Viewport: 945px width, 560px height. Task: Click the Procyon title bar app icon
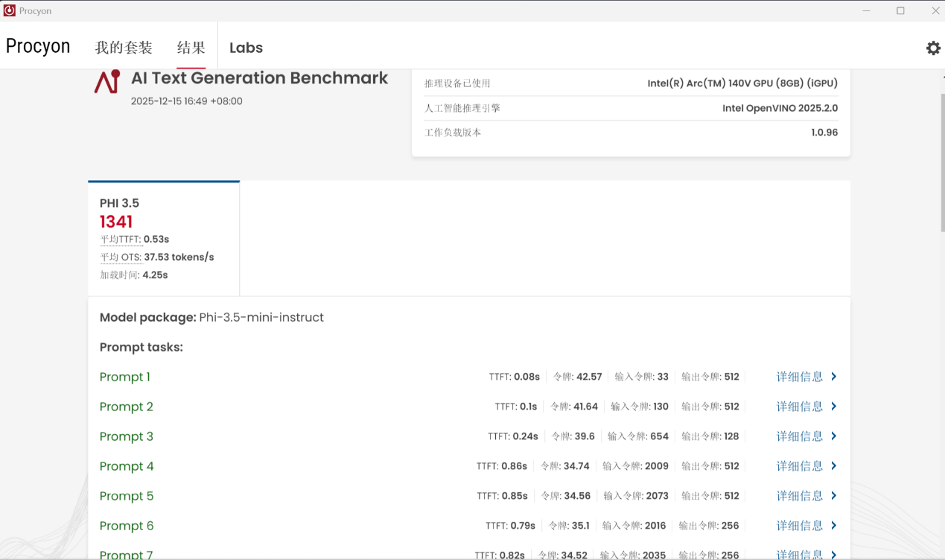[x=10, y=11]
